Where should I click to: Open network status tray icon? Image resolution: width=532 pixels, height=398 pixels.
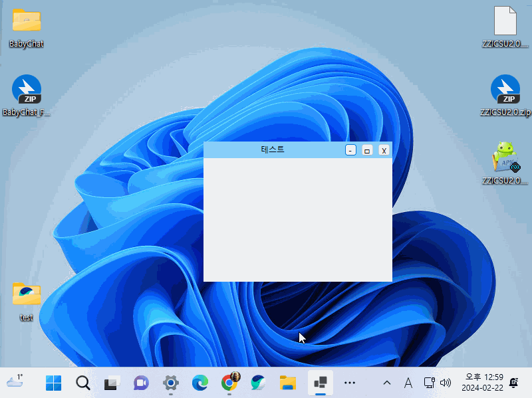pos(429,383)
